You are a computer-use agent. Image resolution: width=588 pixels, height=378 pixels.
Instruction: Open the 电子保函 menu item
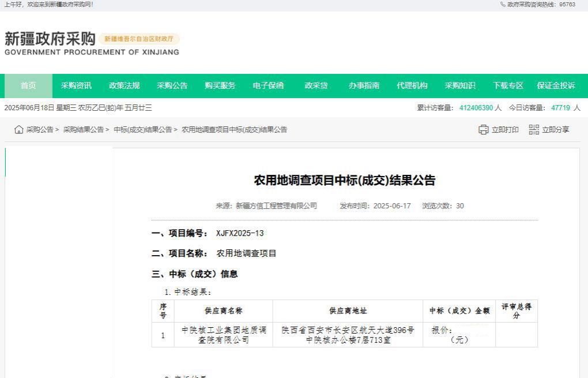pos(268,86)
